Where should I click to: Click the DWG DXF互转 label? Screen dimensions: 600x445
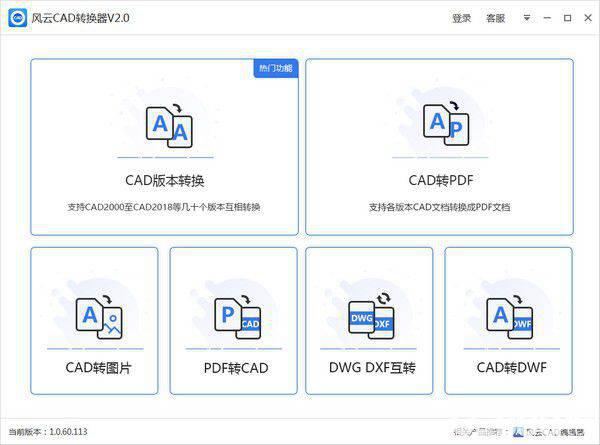(x=372, y=368)
